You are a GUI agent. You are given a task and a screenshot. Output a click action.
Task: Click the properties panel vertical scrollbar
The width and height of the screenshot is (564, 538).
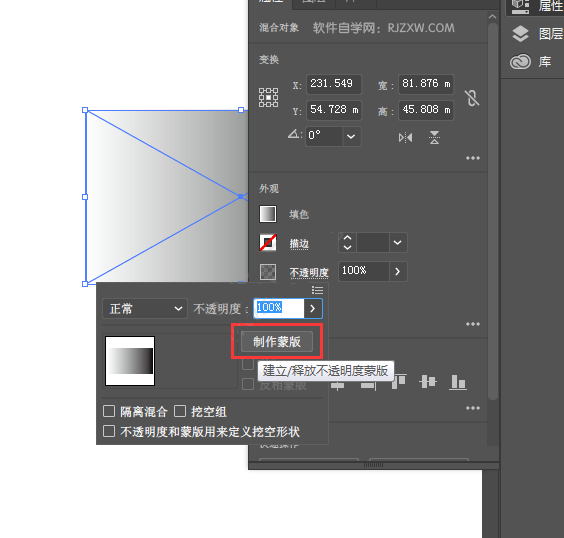tap(493, 210)
